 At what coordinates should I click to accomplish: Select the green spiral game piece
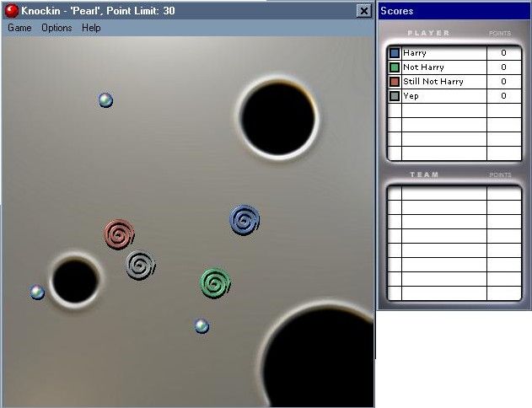coord(216,282)
